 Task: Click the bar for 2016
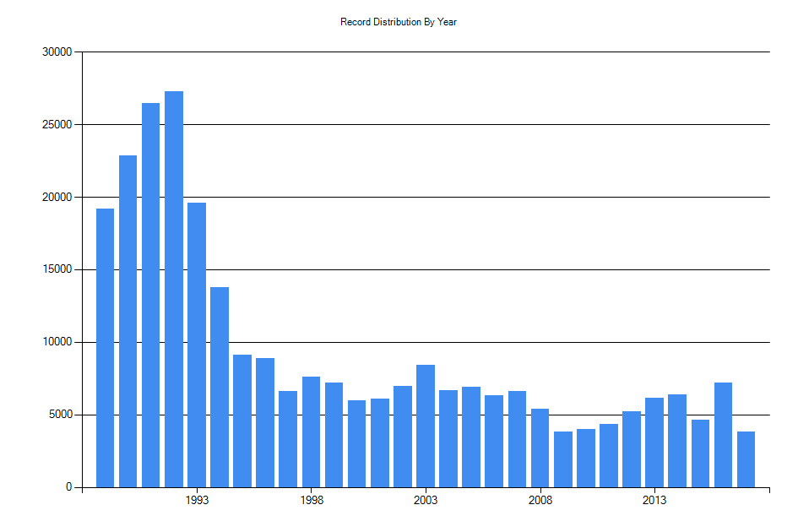click(723, 435)
